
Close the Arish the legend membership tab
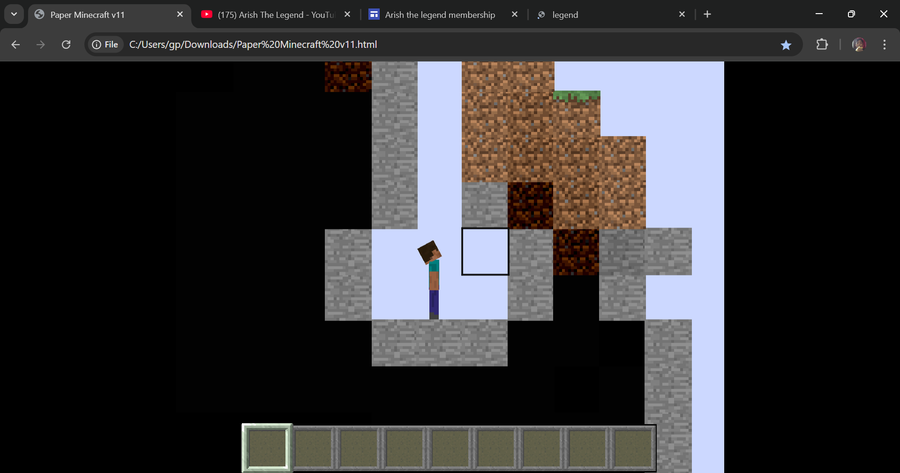(x=514, y=14)
